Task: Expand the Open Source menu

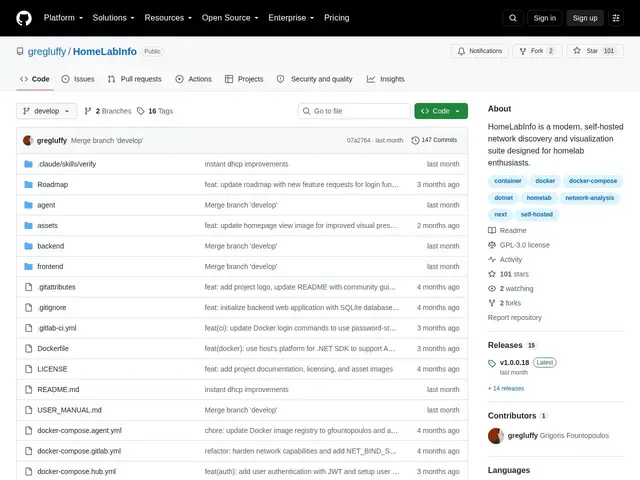Action: pyautogui.click(x=230, y=18)
